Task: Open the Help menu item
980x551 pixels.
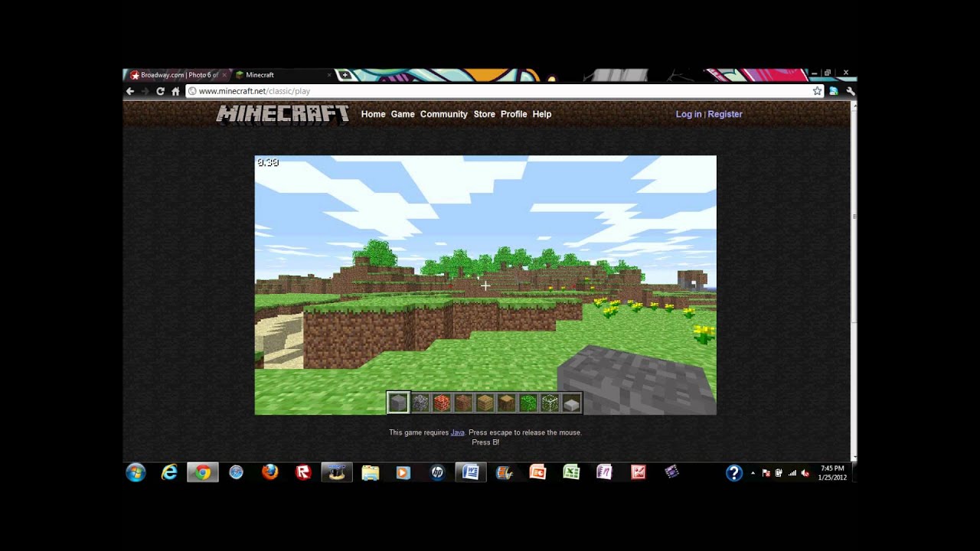Action: [x=542, y=114]
